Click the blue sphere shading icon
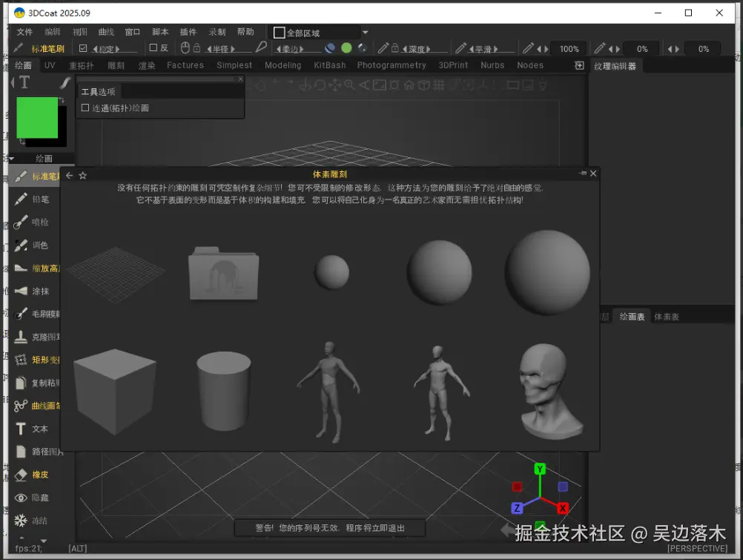The image size is (743, 560). coord(330,48)
